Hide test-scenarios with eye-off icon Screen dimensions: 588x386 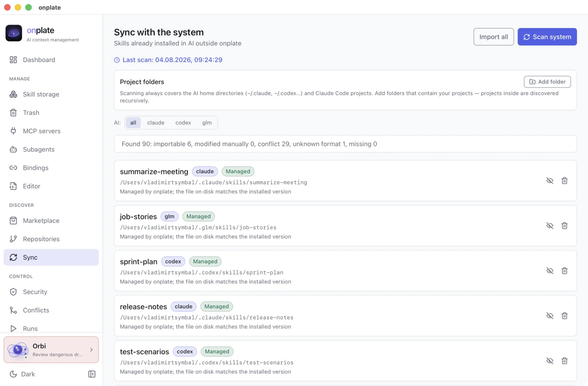pyautogui.click(x=550, y=361)
